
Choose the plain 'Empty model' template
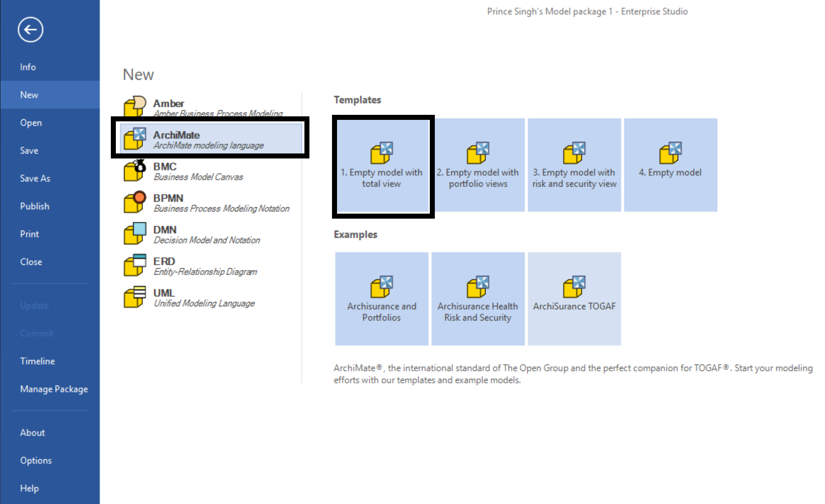point(671,165)
